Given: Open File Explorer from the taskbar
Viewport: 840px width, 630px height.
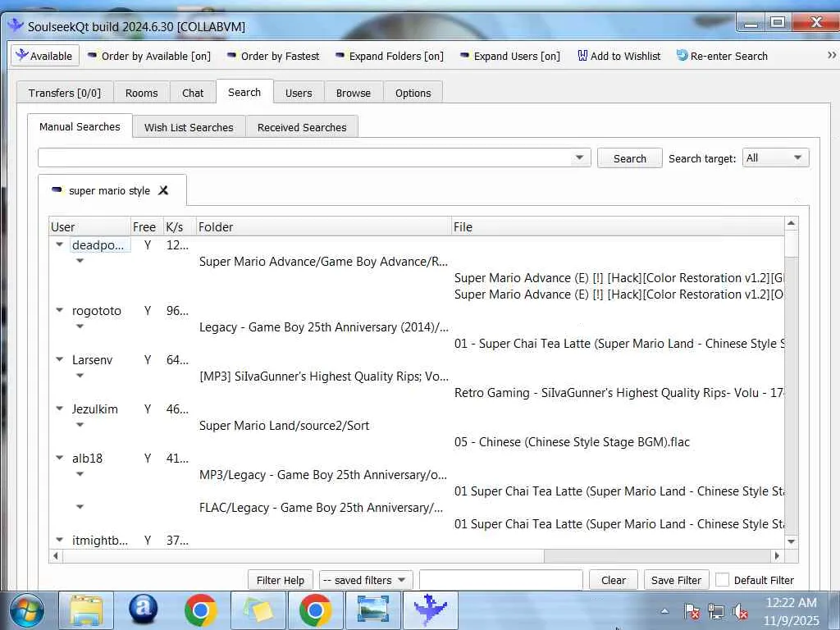Looking at the screenshot, I should pyautogui.click(x=86, y=610).
